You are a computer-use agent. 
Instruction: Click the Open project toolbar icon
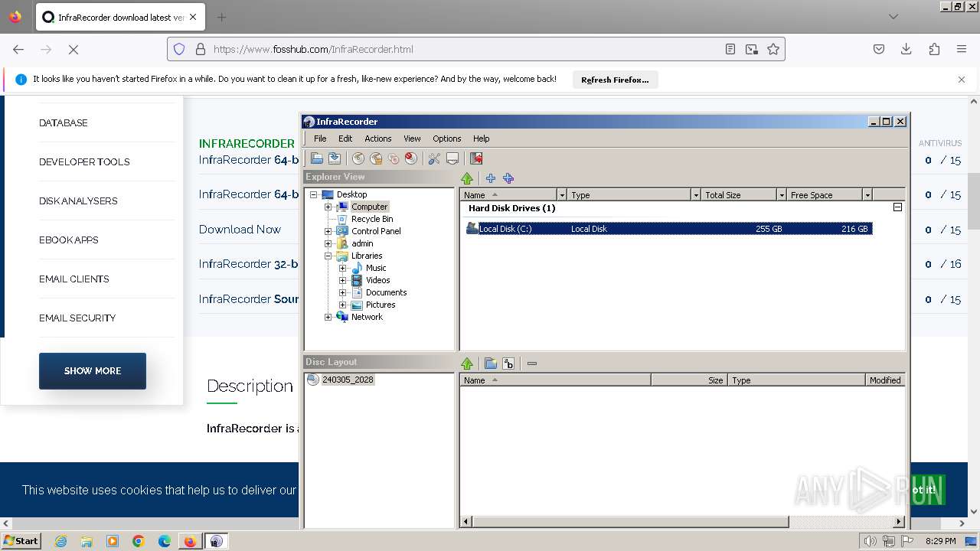[317, 158]
